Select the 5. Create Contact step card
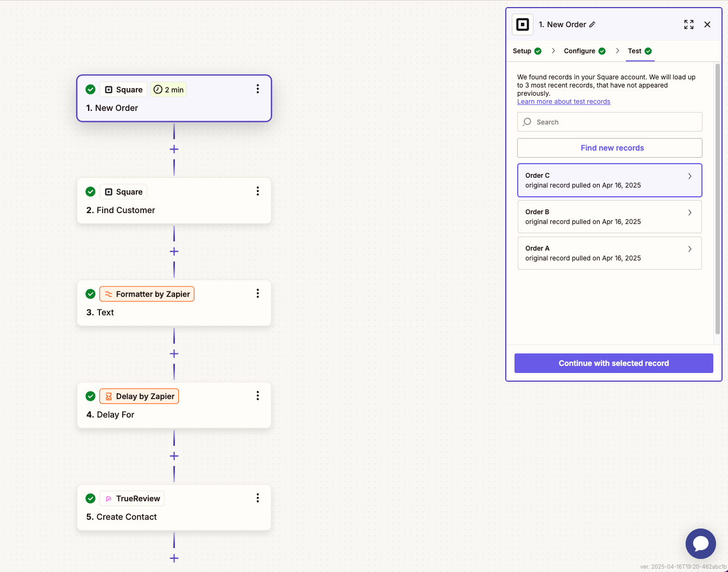 [174, 507]
